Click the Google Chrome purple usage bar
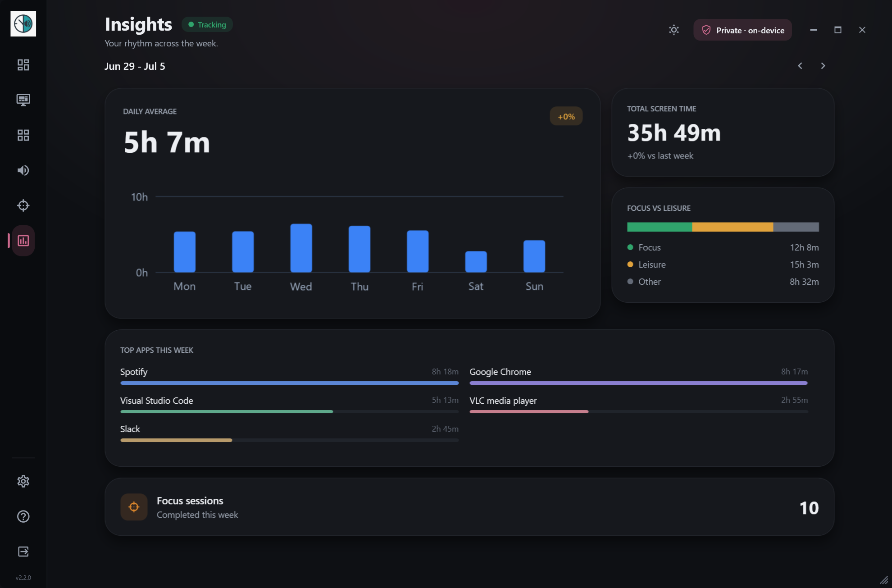This screenshot has width=892, height=588. tap(639, 383)
